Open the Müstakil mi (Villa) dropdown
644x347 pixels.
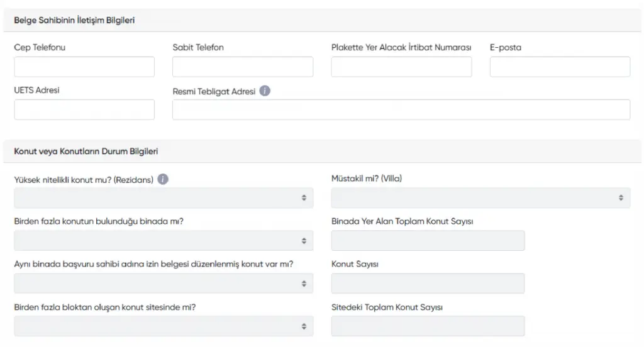click(x=480, y=198)
